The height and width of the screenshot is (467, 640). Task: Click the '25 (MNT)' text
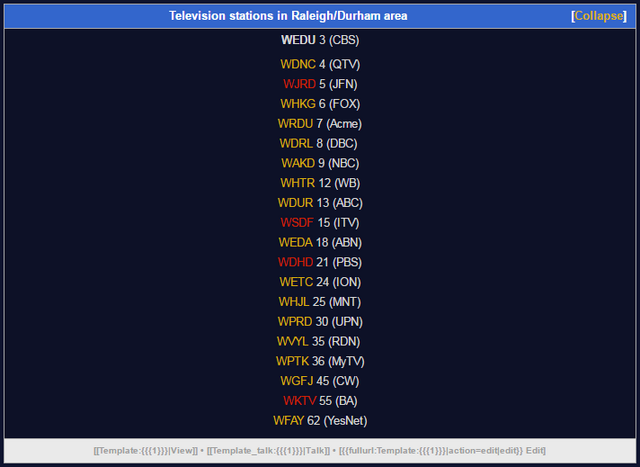pos(337,302)
